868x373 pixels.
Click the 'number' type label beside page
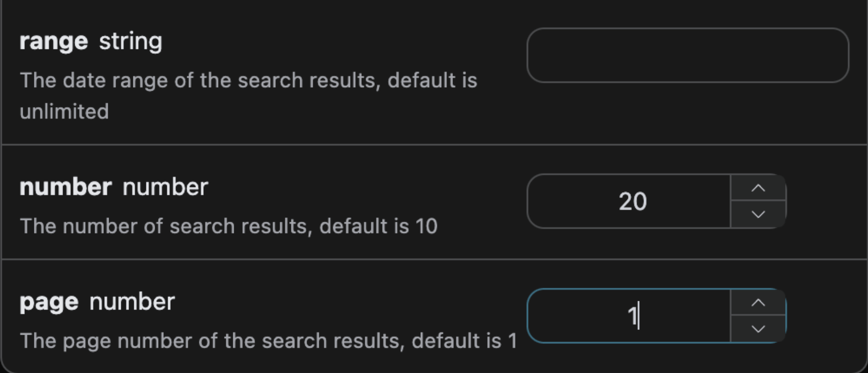coord(131,302)
